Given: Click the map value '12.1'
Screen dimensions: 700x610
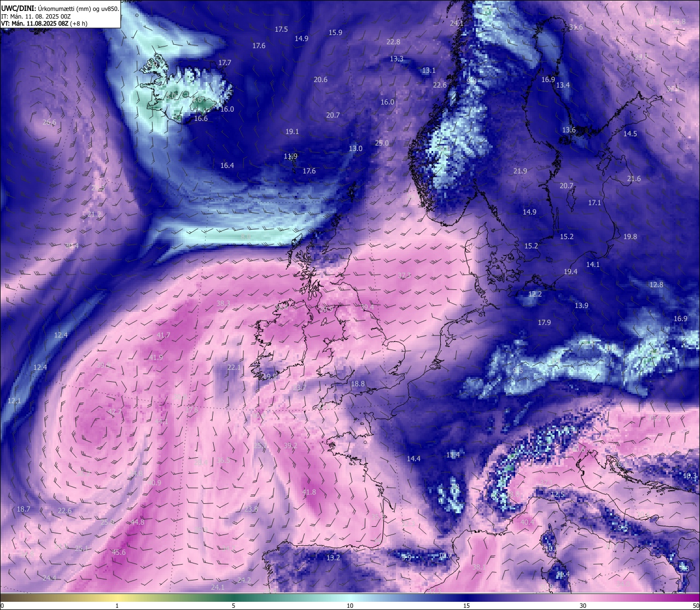Looking at the screenshot, I should 14,401.
